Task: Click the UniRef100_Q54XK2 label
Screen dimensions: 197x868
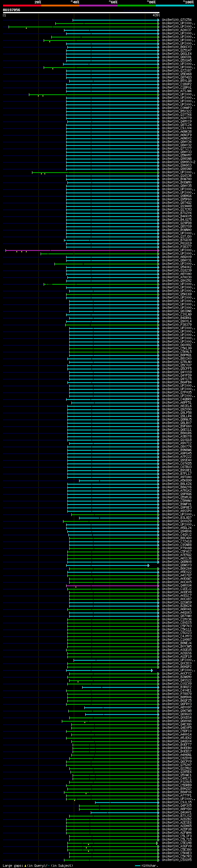Action: (x=176, y=267)
